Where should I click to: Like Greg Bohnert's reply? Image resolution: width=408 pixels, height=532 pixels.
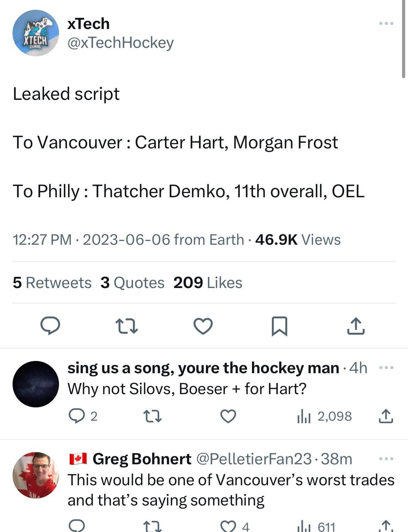click(x=228, y=526)
